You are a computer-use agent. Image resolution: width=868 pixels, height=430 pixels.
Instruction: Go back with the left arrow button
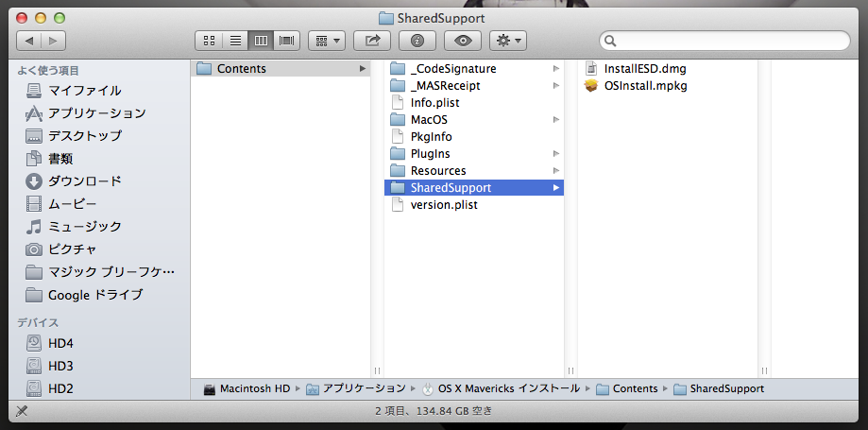click(28, 41)
